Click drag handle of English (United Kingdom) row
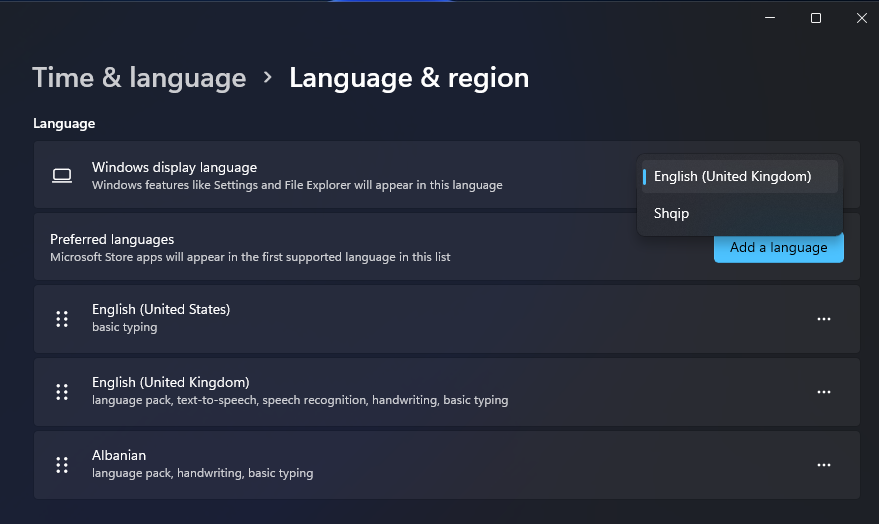This screenshot has height=524, width=879. click(x=62, y=392)
